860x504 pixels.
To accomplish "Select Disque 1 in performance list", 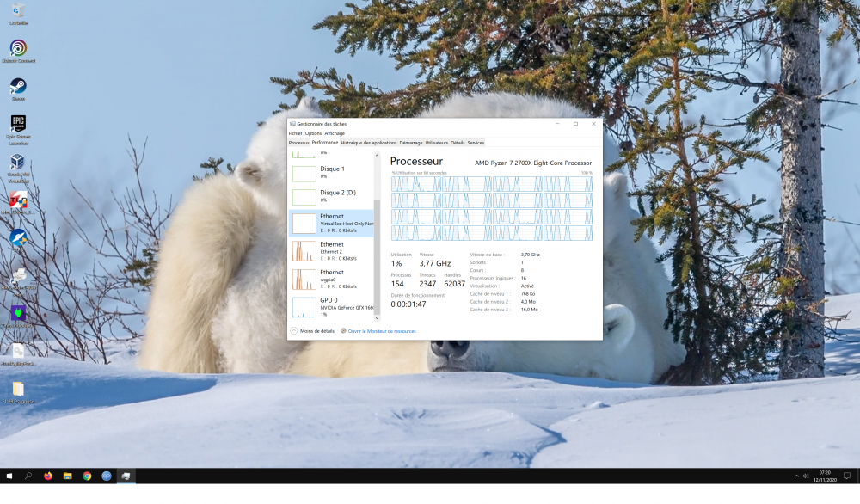I will tap(331, 173).
